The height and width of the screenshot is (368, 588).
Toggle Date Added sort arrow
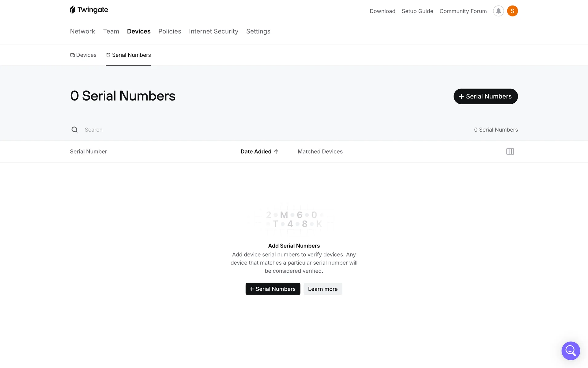pos(276,151)
